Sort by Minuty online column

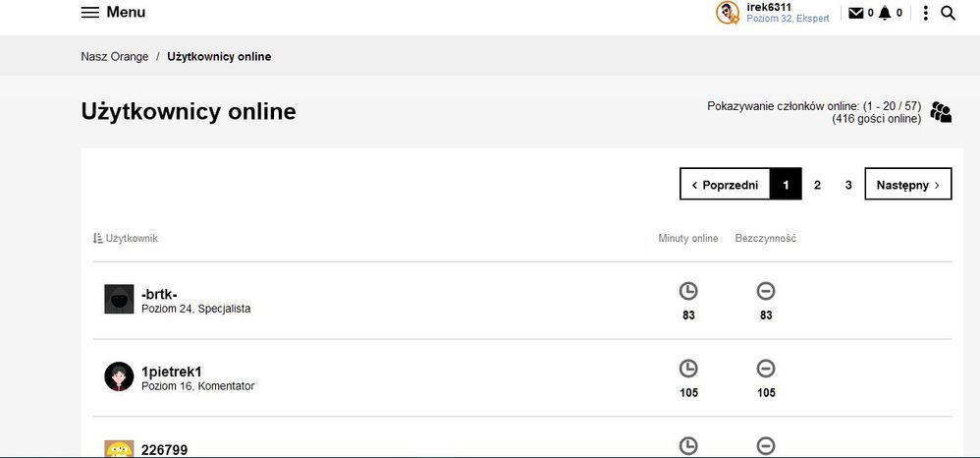pos(687,238)
